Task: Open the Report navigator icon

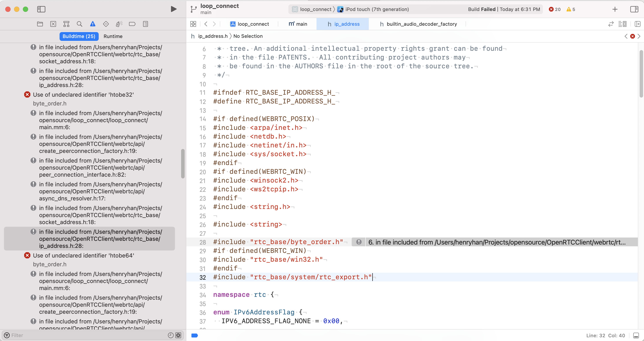Action: (146, 24)
